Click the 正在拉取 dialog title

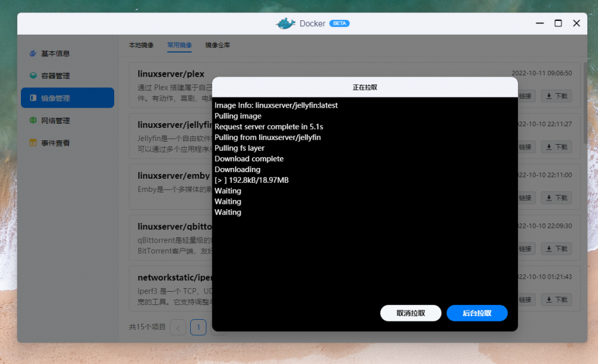coord(365,87)
